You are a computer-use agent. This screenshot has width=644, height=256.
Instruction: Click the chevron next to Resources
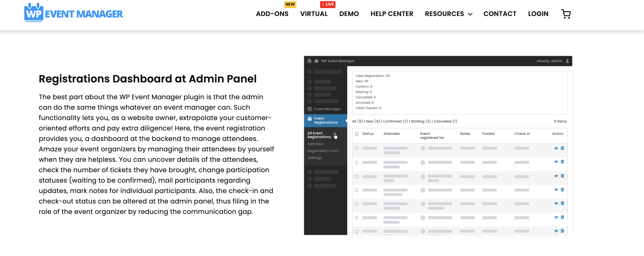(470, 14)
